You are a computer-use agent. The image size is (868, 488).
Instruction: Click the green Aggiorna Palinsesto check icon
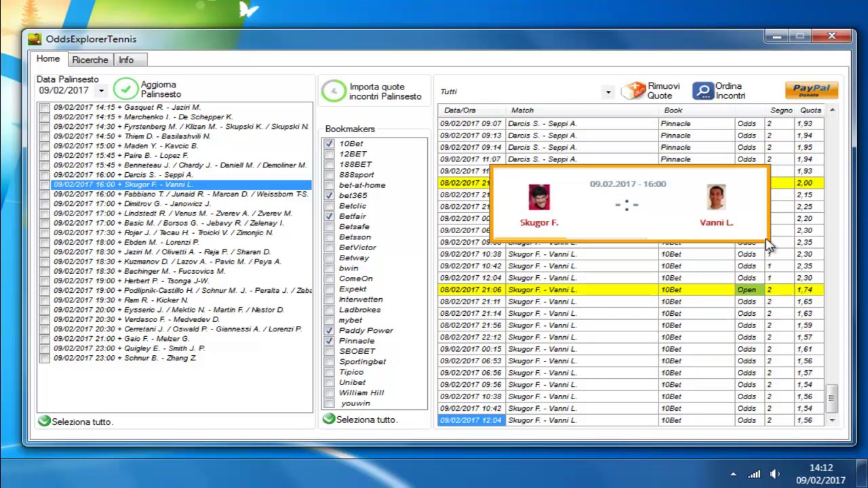point(125,89)
